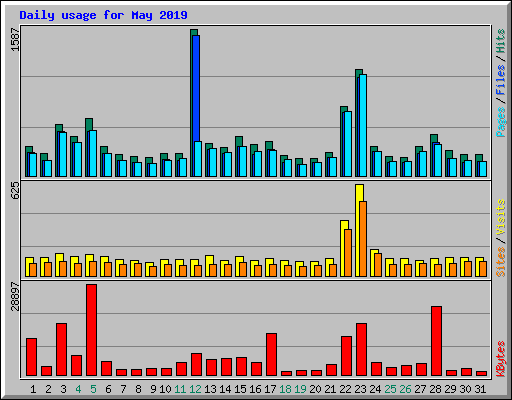Click the red KBytes bar for day 28
Screen dimensions: 512x400
point(437,341)
